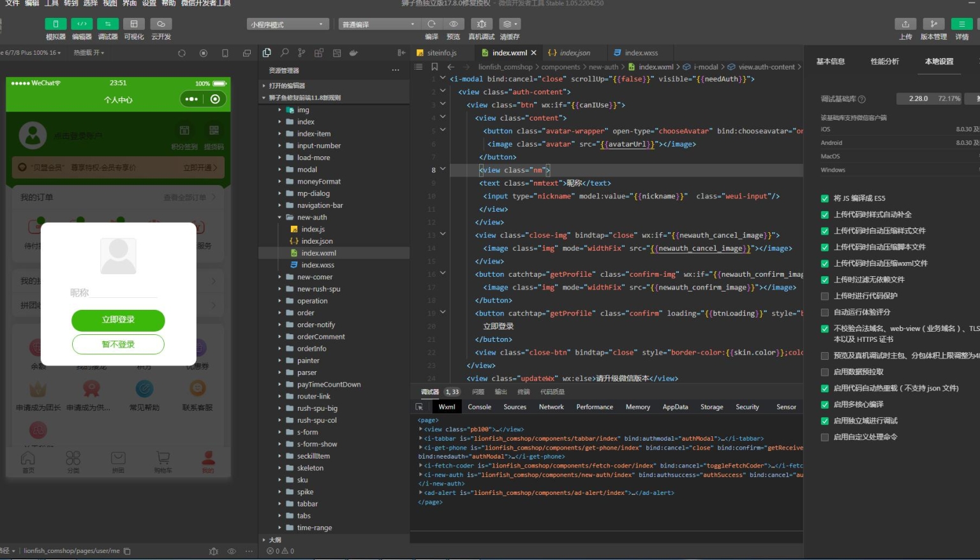Open 版本管理 version control icon

[x=933, y=24]
